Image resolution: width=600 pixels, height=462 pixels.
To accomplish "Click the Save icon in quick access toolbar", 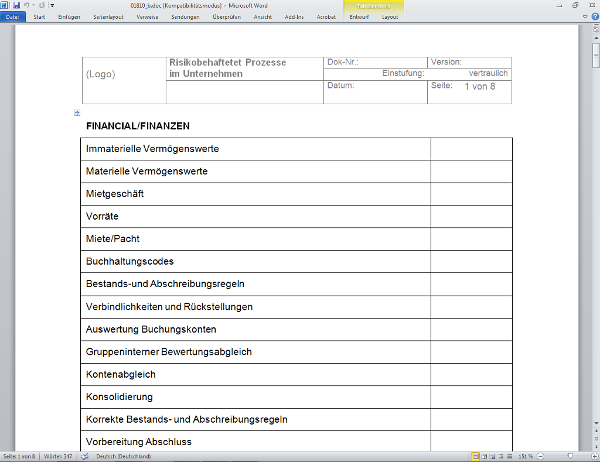I will [16, 5].
